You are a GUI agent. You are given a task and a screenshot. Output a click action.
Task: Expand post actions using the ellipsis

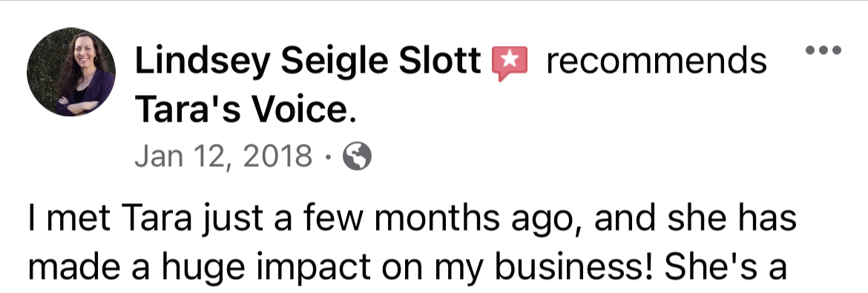click(823, 50)
